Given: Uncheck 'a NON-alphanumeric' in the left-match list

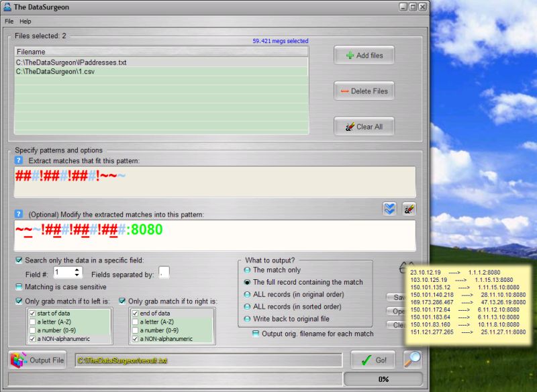Looking at the screenshot, I should click(x=32, y=339).
